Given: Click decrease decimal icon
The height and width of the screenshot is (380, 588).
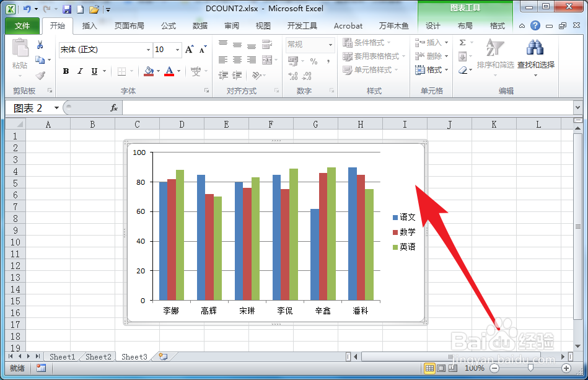Looking at the screenshot, I should [x=307, y=76].
